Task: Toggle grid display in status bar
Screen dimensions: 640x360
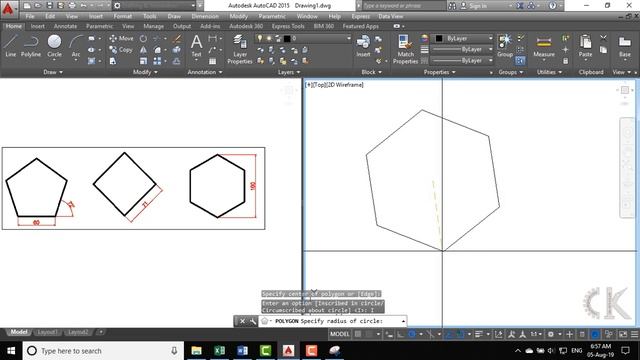Action: pos(358,334)
